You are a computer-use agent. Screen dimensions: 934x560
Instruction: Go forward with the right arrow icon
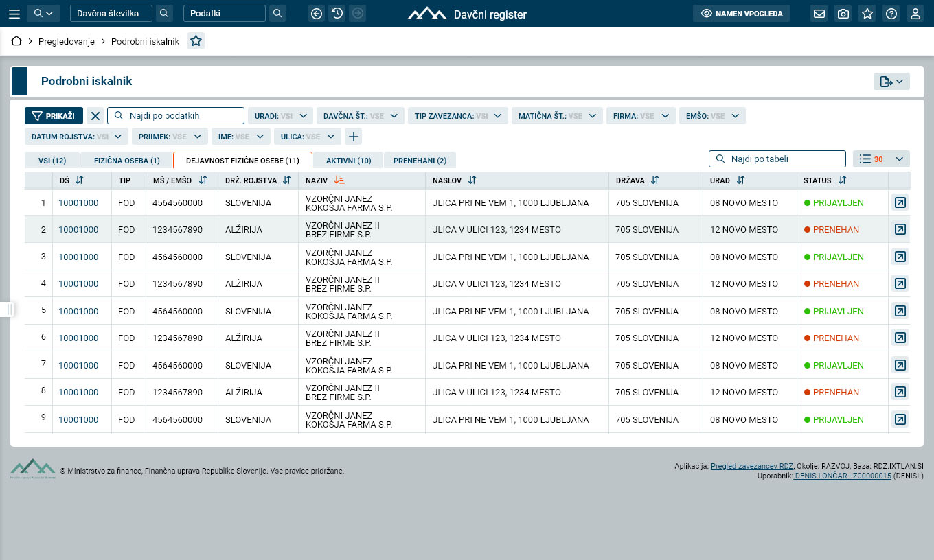point(357,14)
